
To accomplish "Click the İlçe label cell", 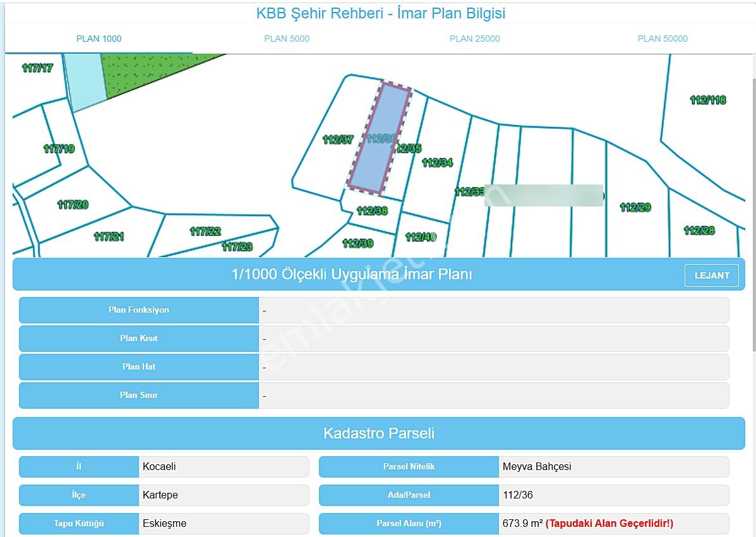I will click(x=79, y=495).
